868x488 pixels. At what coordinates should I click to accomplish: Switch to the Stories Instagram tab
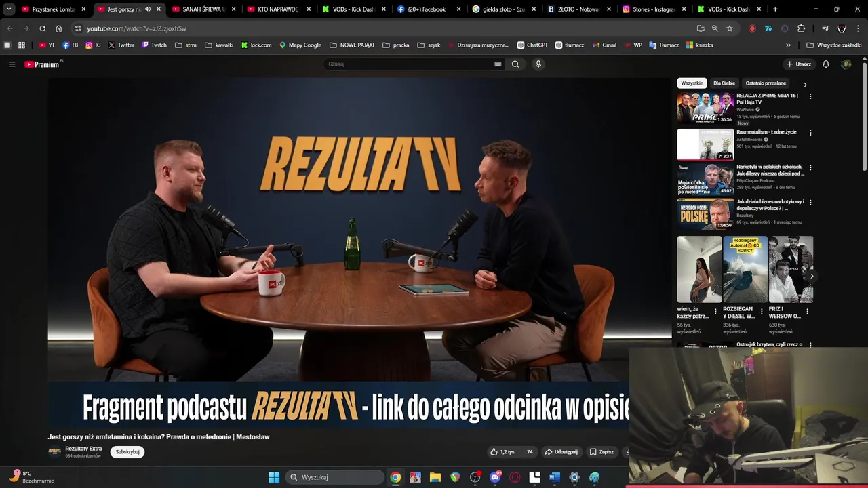[654, 9]
